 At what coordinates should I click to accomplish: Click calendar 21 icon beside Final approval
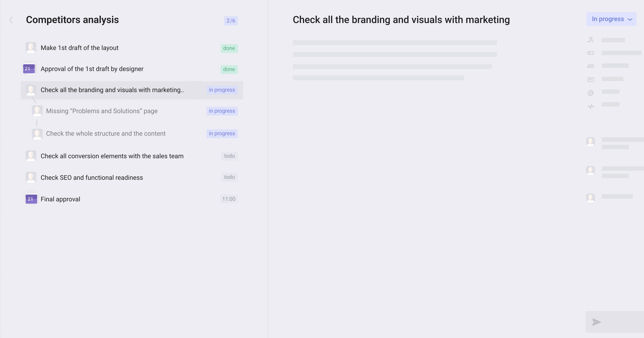[x=31, y=199]
